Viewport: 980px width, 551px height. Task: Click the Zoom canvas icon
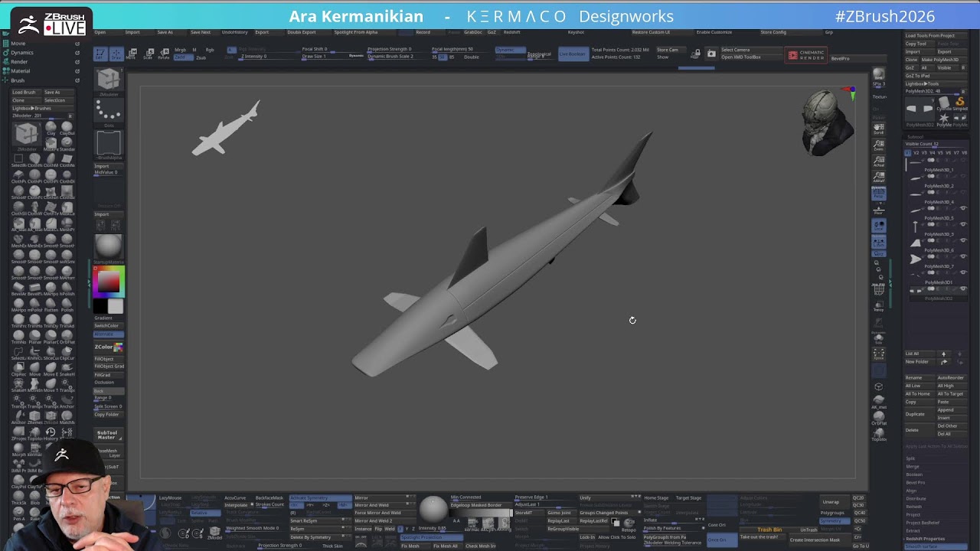coord(879,145)
